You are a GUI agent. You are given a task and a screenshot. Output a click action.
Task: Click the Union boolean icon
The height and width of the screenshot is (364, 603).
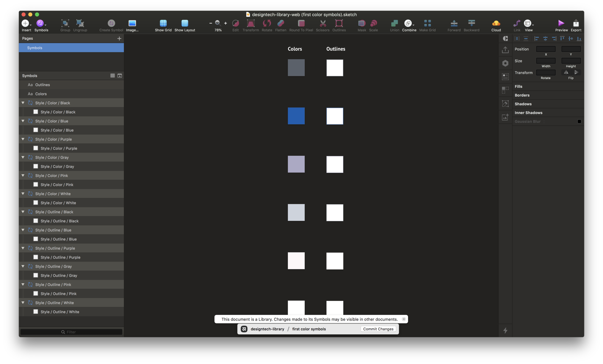coord(394,23)
